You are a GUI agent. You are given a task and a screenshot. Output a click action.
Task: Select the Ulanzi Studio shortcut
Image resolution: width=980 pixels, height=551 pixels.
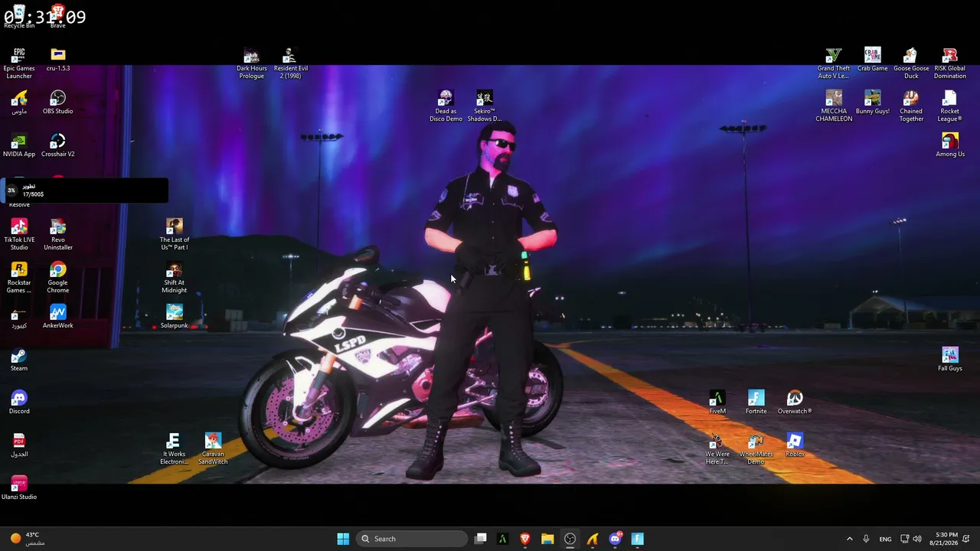(x=19, y=487)
